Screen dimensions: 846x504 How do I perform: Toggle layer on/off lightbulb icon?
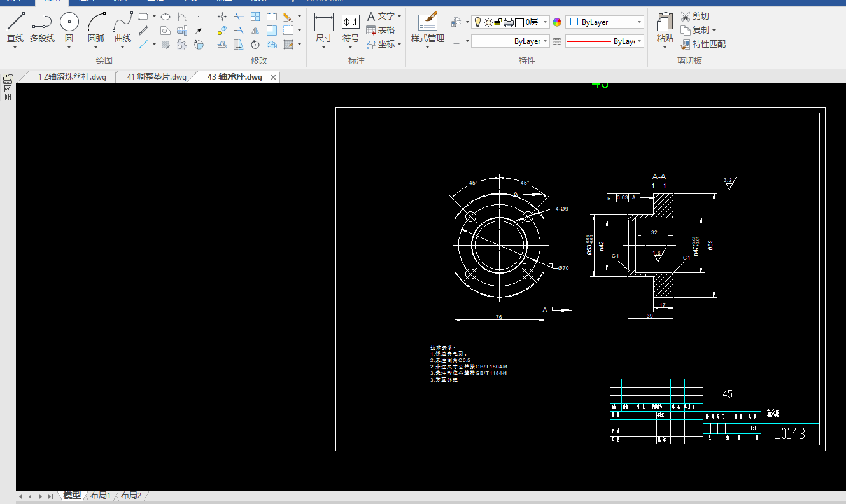(477, 22)
